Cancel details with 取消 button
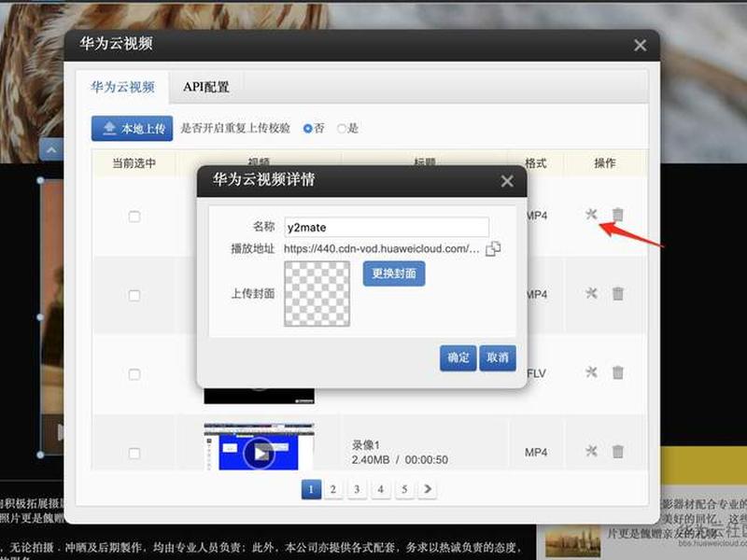 coord(498,358)
